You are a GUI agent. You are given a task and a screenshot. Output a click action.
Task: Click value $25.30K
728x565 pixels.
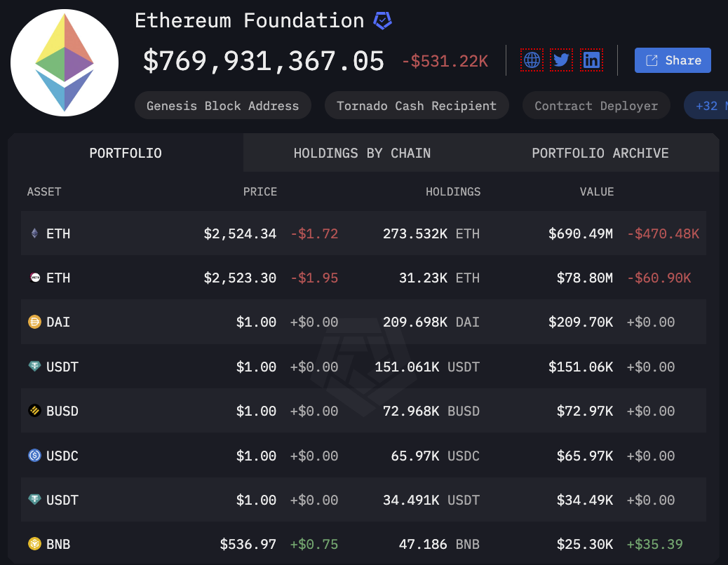585,544
